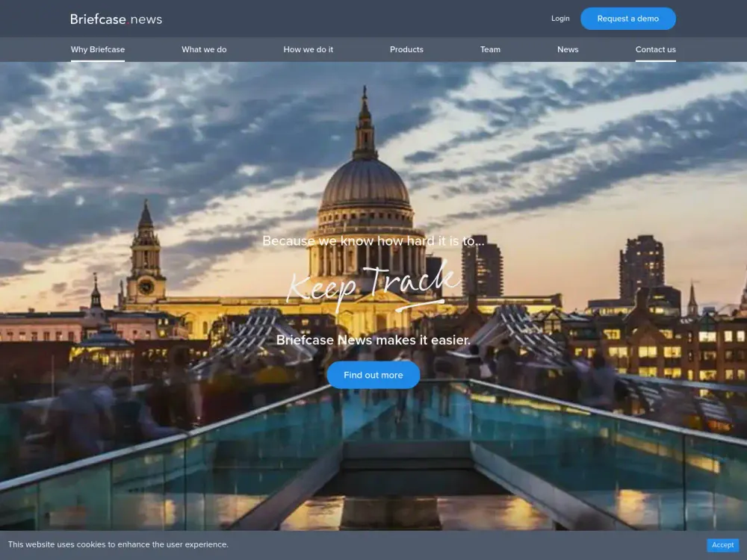Open the Team menu item
This screenshot has height=560, width=747.
pos(490,49)
